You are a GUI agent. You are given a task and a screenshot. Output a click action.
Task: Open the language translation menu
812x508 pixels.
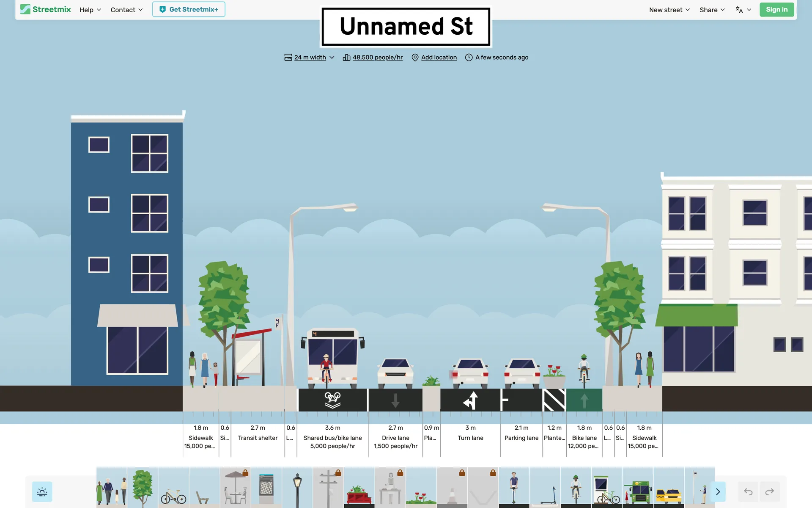[743, 10]
